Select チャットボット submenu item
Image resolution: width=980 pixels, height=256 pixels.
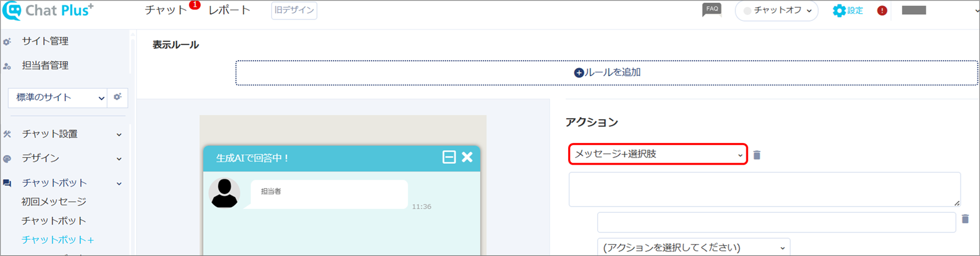point(54,221)
